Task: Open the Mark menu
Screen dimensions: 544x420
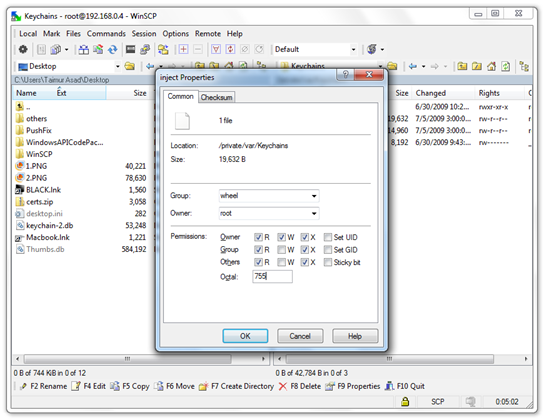Action: point(51,34)
